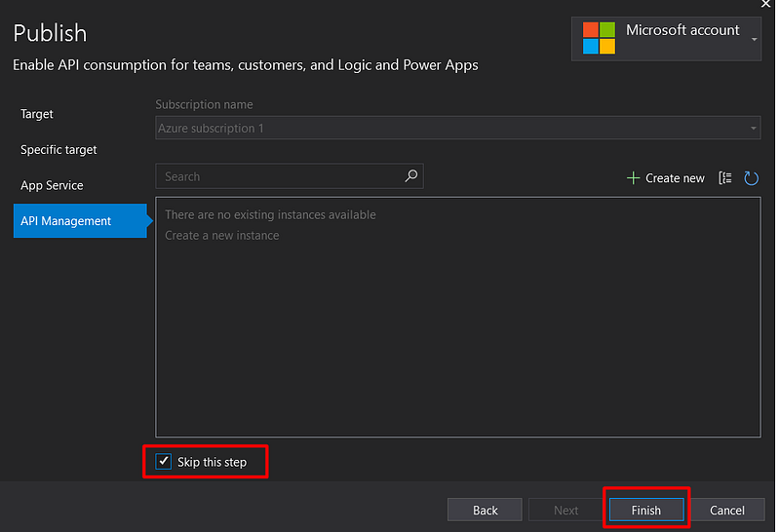
Task: Click the Microsoft logo in account selector
Action: coord(599,38)
